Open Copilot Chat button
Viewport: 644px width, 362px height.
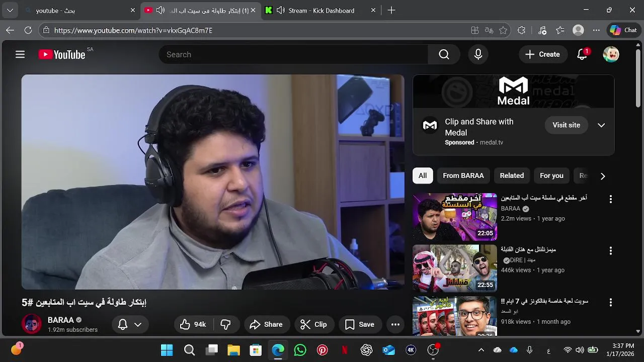point(623,30)
